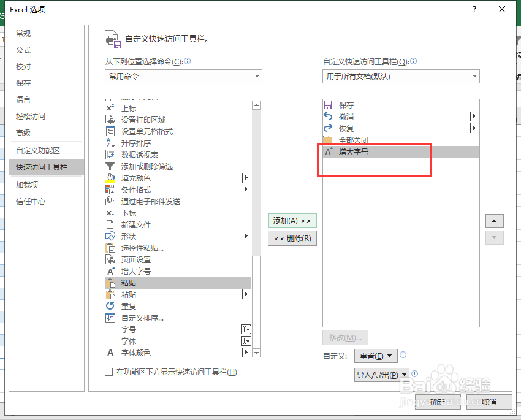The image size is (521, 420).
Task: Close the Excel 选项 dialog
Action: point(502,9)
